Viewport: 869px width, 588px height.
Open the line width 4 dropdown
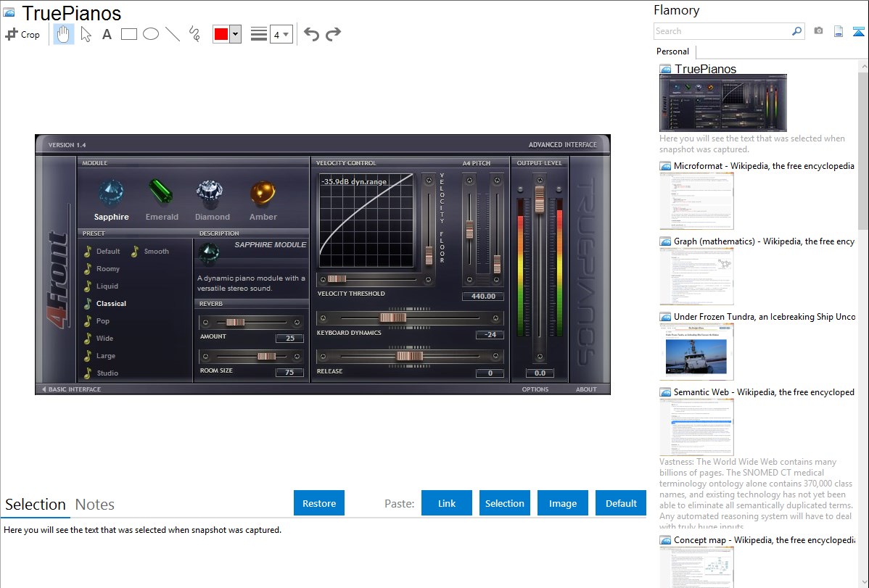[x=281, y=34]
